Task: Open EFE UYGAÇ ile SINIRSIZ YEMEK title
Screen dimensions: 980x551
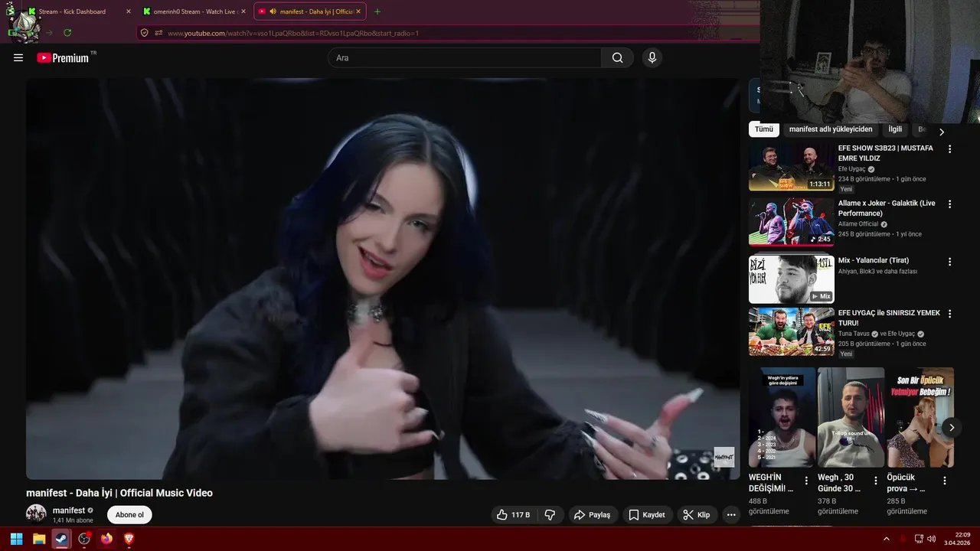Action: [889, 318]
